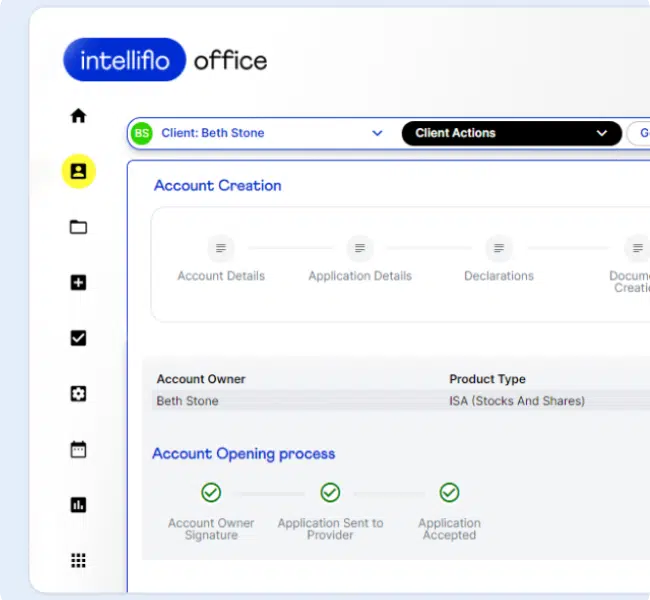Click the plus add icon in sidebar
The width and height of the screenshot is (650, 600).
tap(78, 282)
